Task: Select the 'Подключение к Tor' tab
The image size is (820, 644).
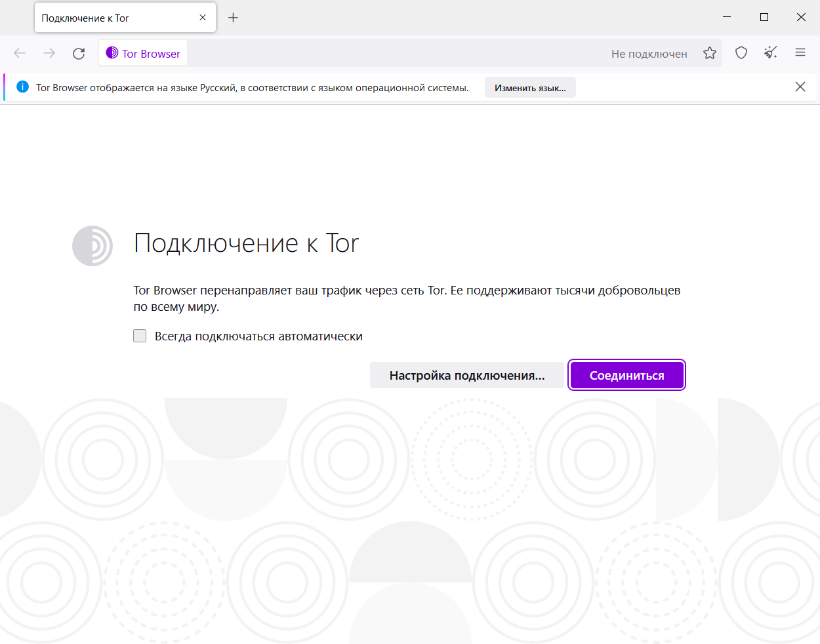Action: coord(125,18)
